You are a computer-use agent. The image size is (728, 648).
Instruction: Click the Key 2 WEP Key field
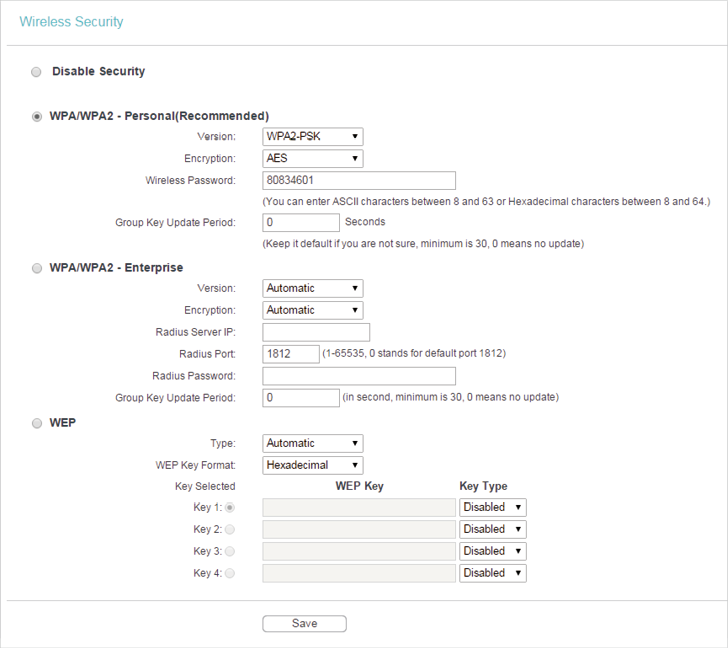pyautogui.click(x=359, y=530)
